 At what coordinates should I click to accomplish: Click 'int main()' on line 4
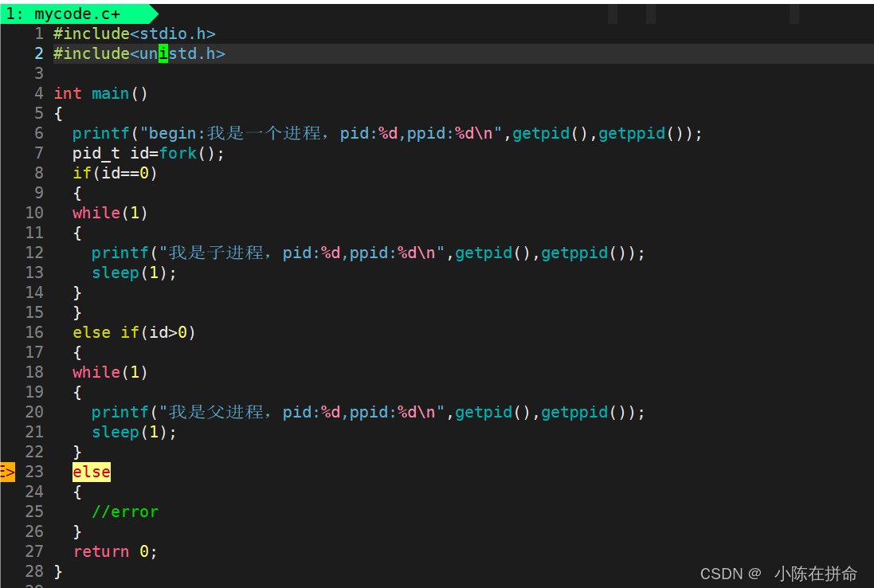point(101,94)
